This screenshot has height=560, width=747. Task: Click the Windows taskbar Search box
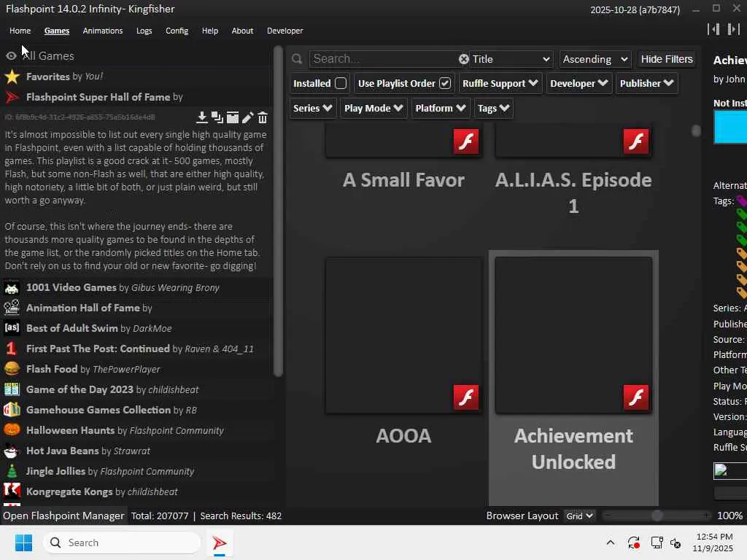point(122,542)
